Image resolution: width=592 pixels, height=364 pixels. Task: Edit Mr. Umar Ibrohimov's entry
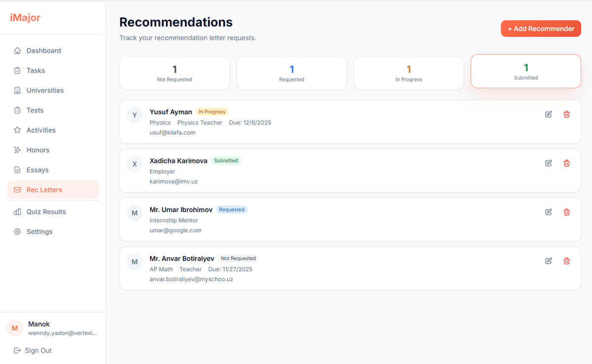point(548,212)
